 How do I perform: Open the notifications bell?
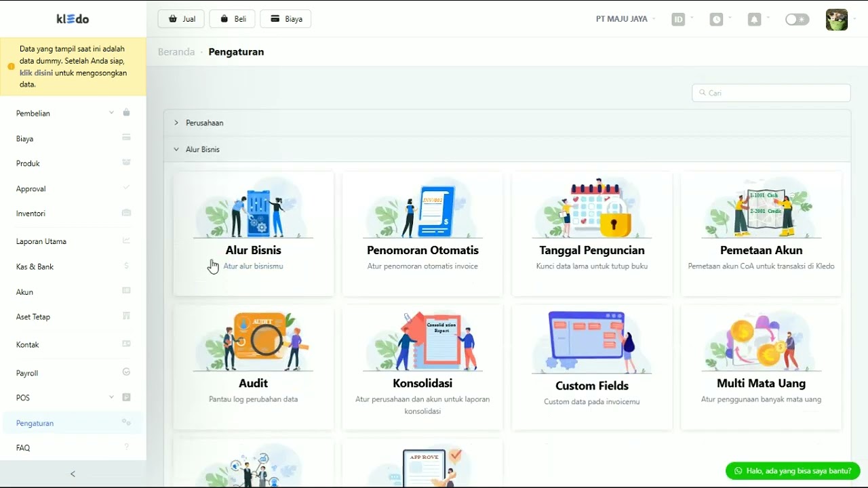click(x=754, y=20)
